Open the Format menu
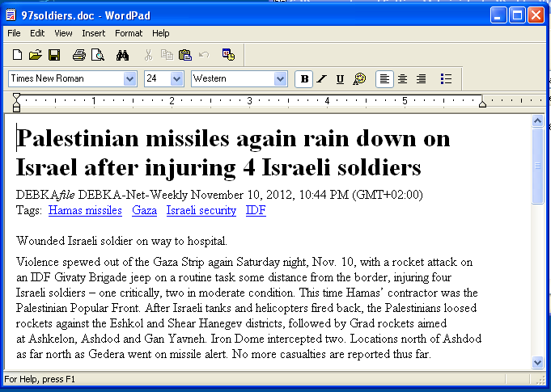 pos(129,33)
